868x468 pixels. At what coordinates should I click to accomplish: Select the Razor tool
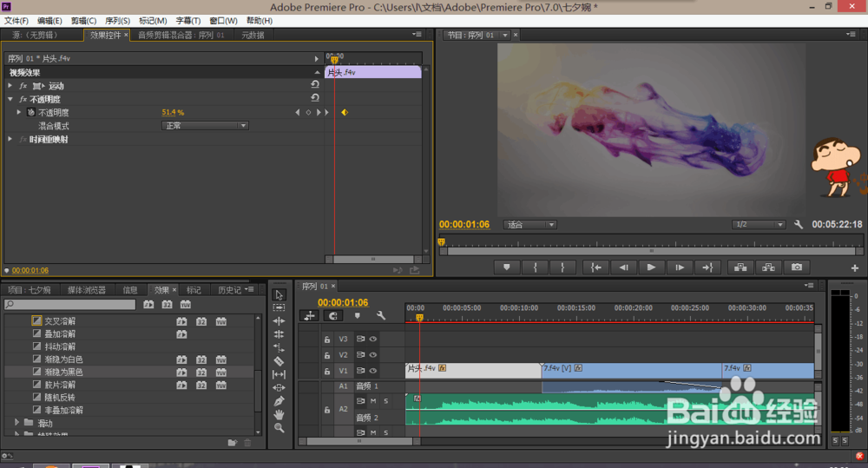[279, 361]
